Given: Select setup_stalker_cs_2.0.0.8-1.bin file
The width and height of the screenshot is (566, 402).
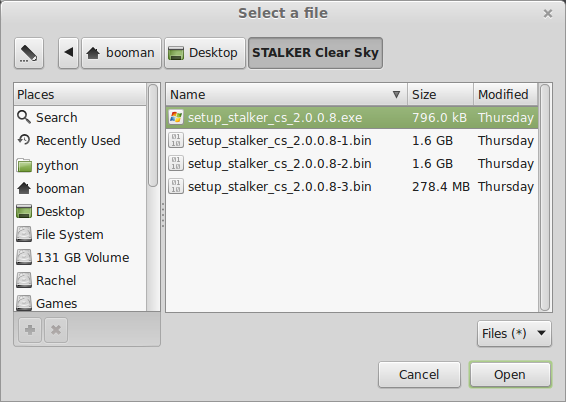Looking at the screenshot, I should point(352,140).
